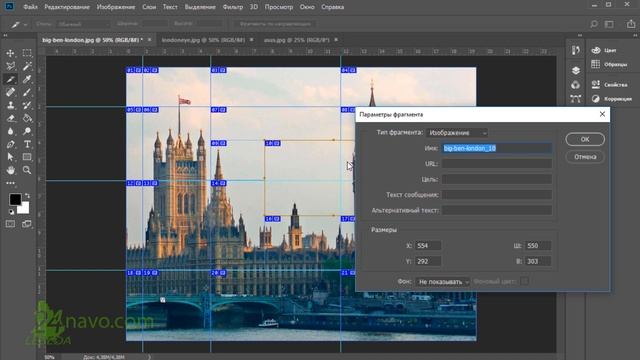This screenshot has width=640, height=360.
Task: Click the Текст сообщения input field
Action: click(x=497, y=195)
